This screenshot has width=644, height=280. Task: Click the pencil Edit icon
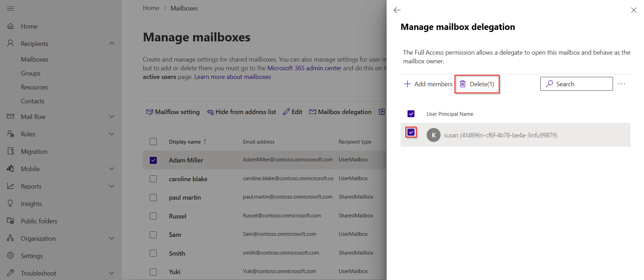tap(286, 112)
